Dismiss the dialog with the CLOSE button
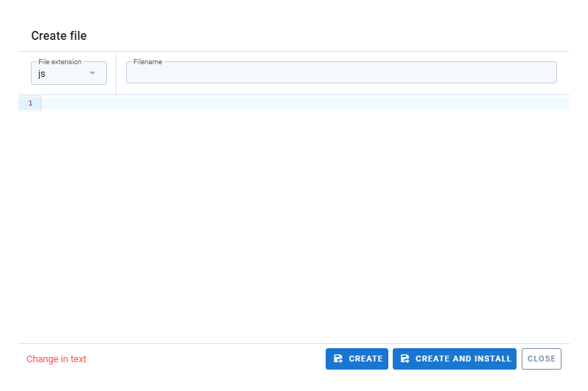The width and height of the screenshot is (588, 391). point(541,359)
